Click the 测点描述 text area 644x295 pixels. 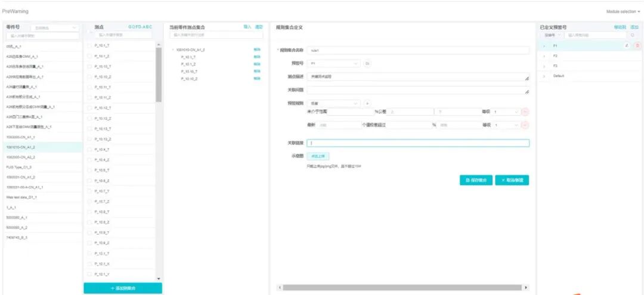coord(418,77)
